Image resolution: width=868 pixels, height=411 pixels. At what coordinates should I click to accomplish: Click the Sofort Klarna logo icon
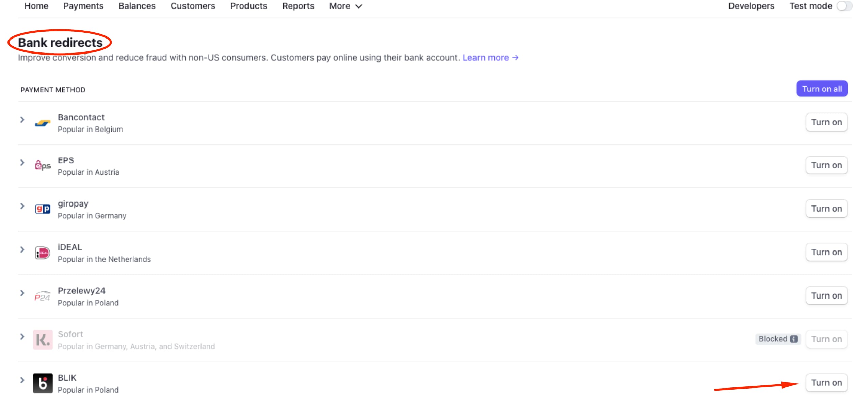pyautogui.click(x=43, y=339)
